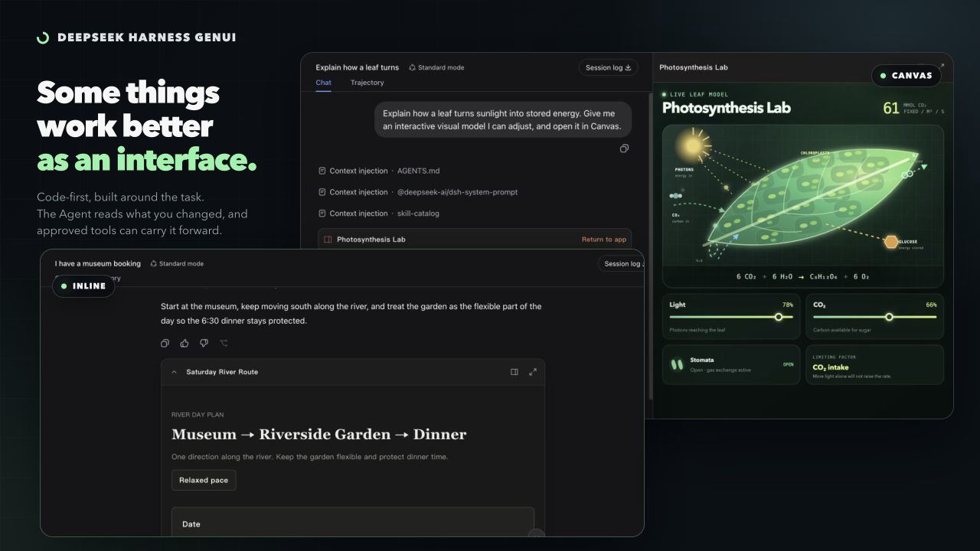This screenshot has height=551, width=980.
Task: Click Standard mode in the museum booking window
Action: pyautogui.click(x=177, y=263)
